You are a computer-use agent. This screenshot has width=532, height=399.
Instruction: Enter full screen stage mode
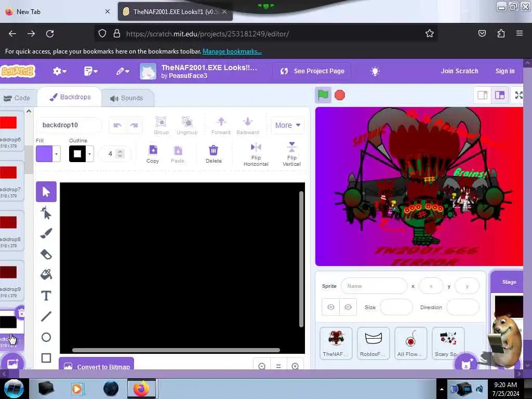coord(518,96)
